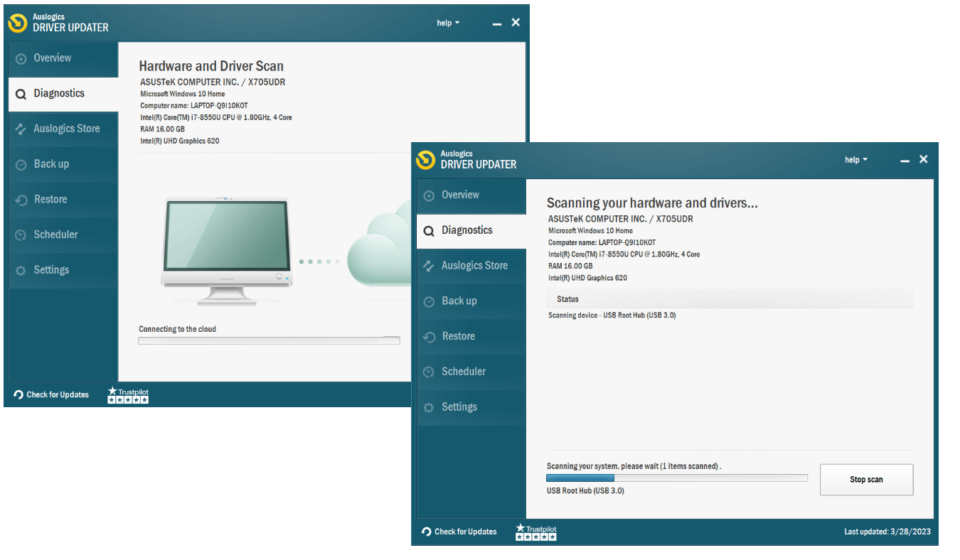The width and height of the screenshot is (960, 560).
Task: Select the Back up tab in the back window
Action: point(51,164)
